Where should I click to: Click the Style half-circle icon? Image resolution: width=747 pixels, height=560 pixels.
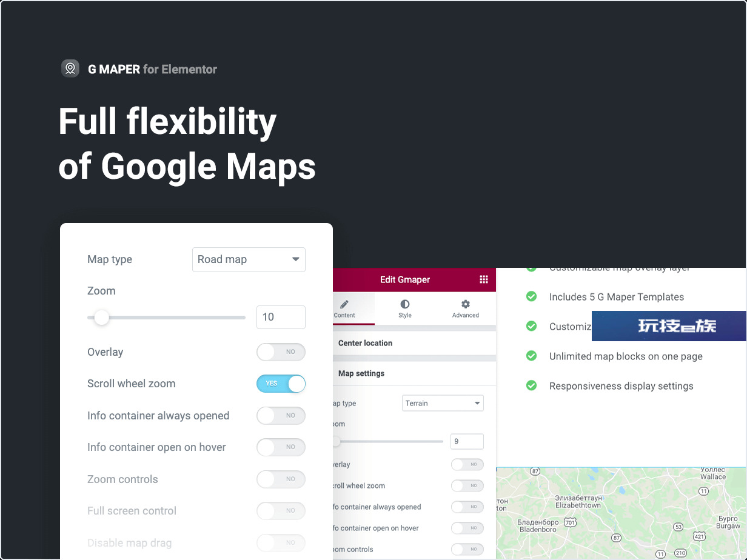(x=405, y=304)
